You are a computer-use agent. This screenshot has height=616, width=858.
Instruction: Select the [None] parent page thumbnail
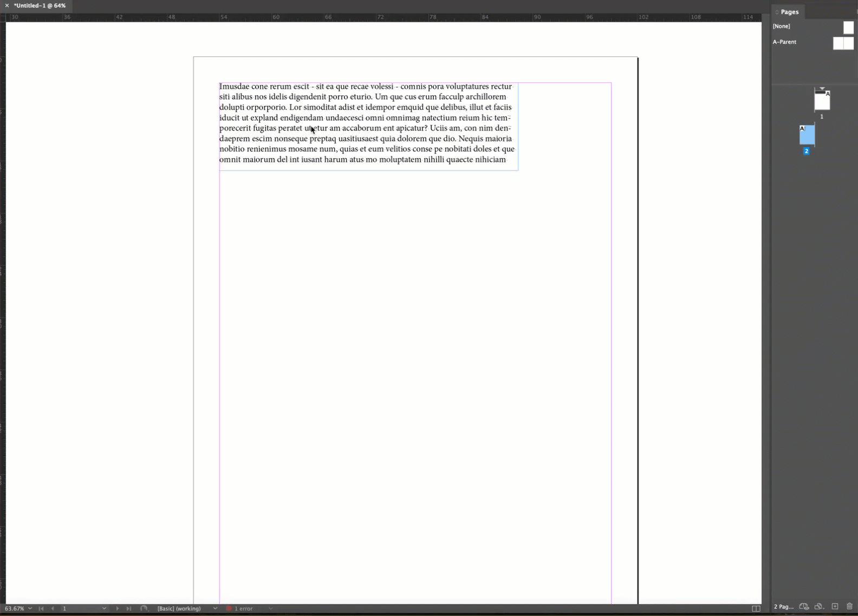[848, 27]
